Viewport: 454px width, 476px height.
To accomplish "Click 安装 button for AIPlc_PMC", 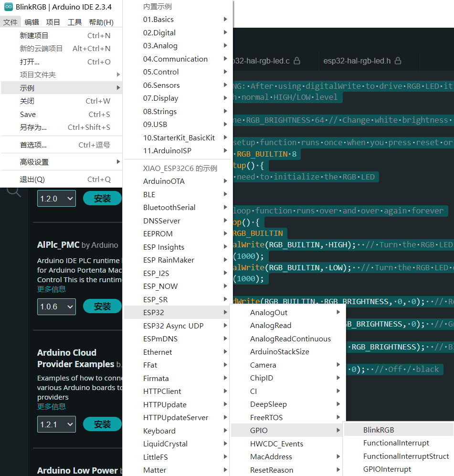I will point(103,307).
